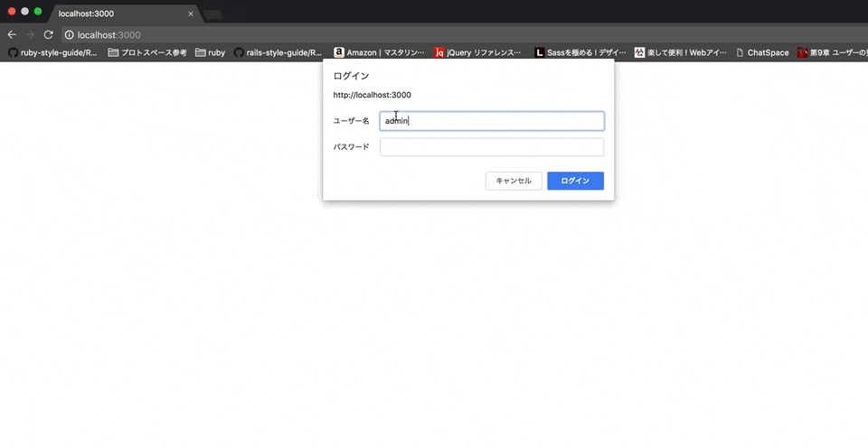Click the site info icon in address bar

click(x=70, y=35)
